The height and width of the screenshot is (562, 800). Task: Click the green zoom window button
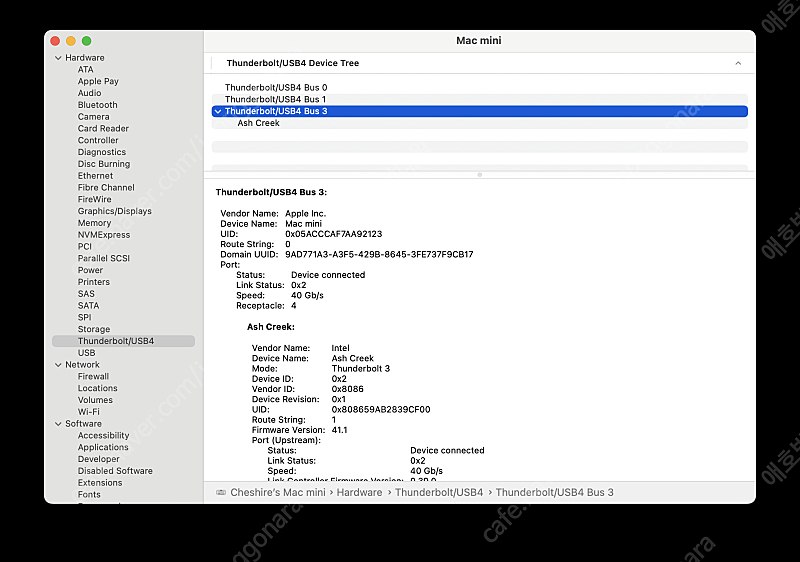pyautogui.click(x=87, y=41)
